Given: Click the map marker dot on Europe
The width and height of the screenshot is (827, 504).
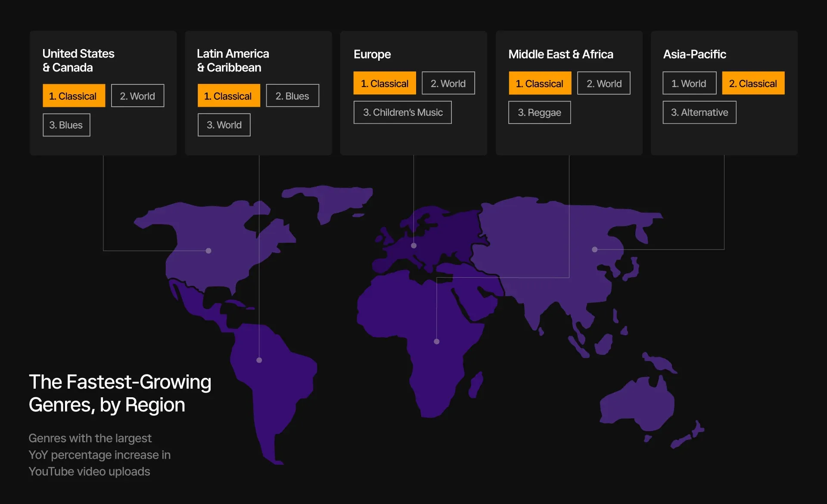Looking at the screenshot, I should (x=413, y=245).
